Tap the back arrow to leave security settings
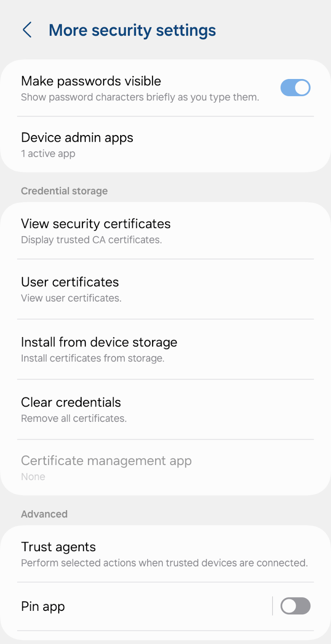 tap(27, 30)
